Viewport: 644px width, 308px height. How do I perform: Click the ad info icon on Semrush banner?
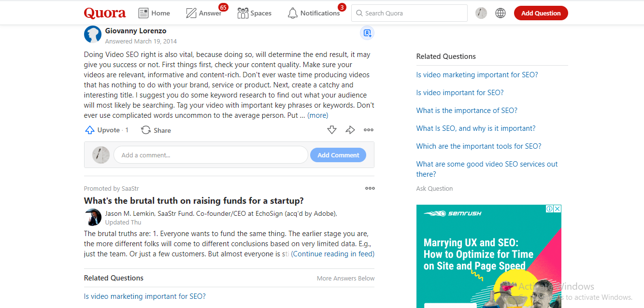550,209
